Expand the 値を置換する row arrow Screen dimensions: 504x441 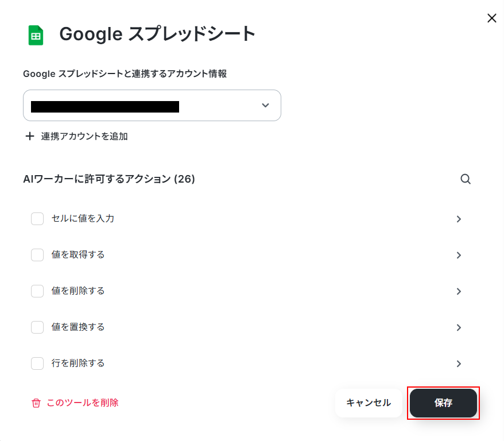pos(459,327)
